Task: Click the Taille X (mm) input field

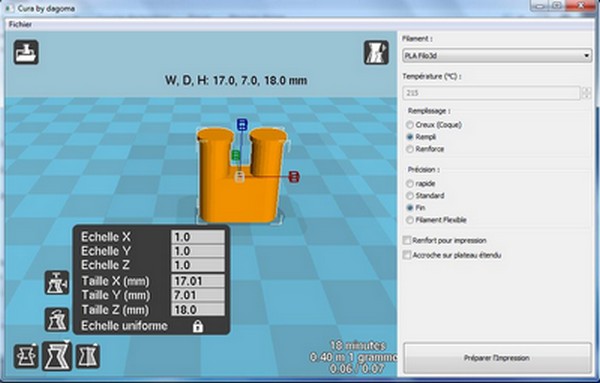Action: pos(198,281)
